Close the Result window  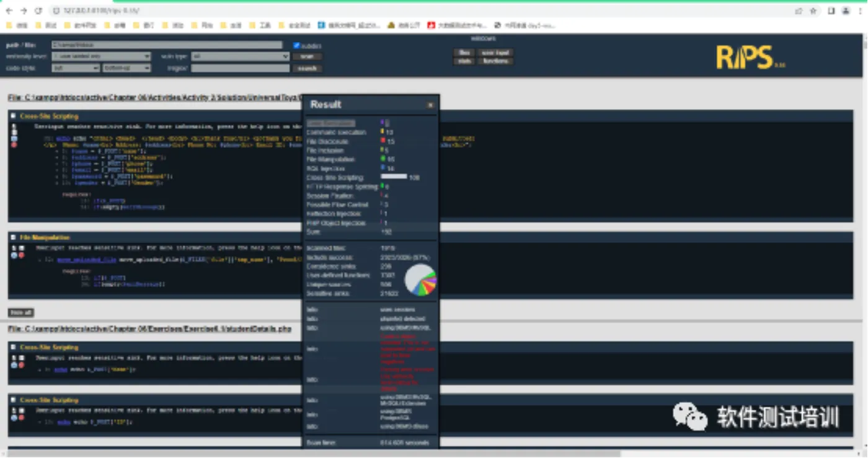(430, 105)
